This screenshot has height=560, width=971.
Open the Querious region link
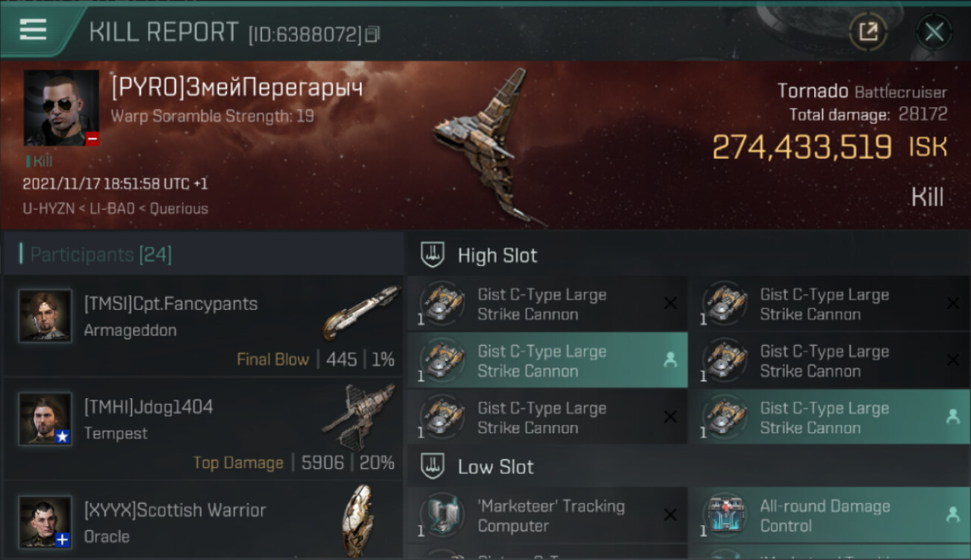click(179, 209)
